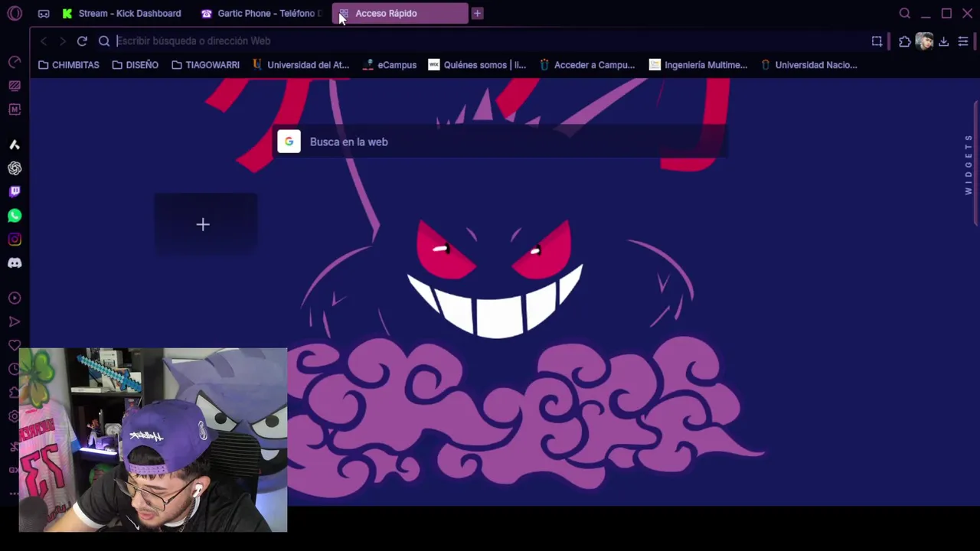This screenshot has width=980, height=551.
Task: Open the Aria AI sidebar icon
Action: tap(15, 145)
